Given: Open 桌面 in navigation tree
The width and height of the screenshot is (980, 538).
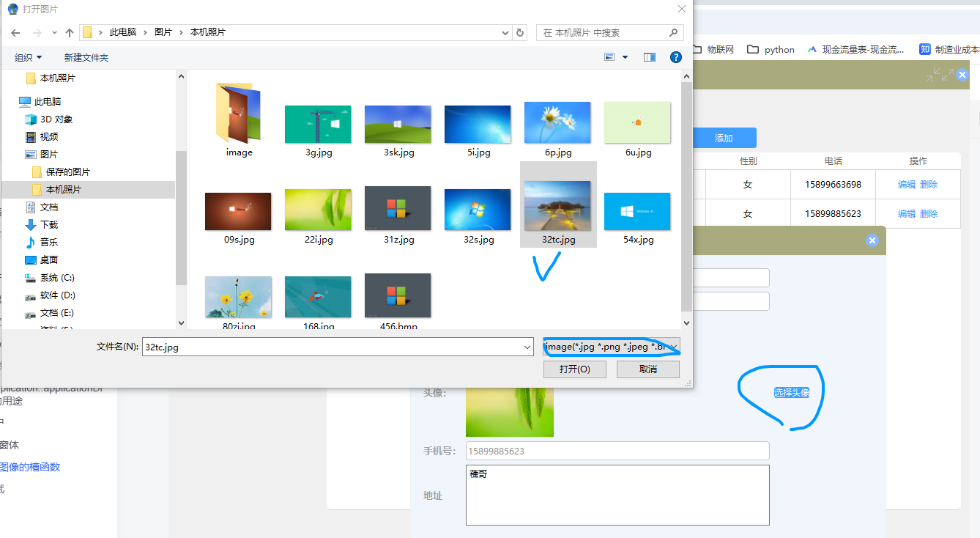Looking at the screenshot, I should (x=42, y=260).
